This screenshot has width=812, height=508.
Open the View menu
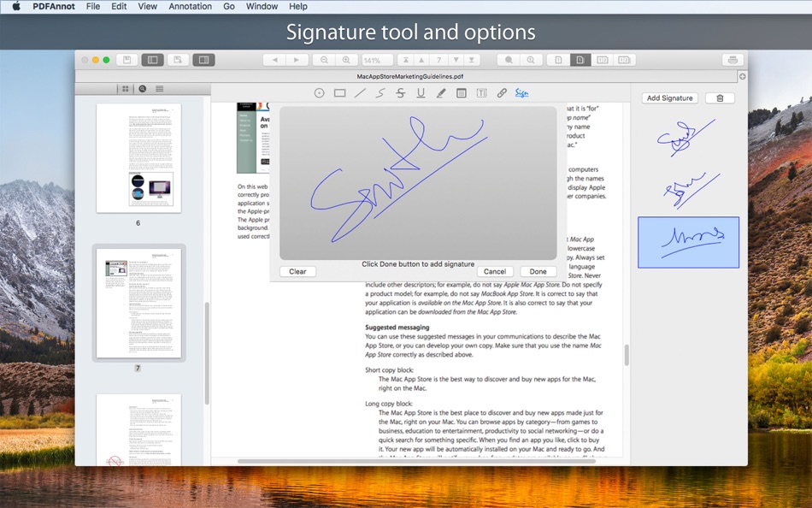[x=147, y=6]
